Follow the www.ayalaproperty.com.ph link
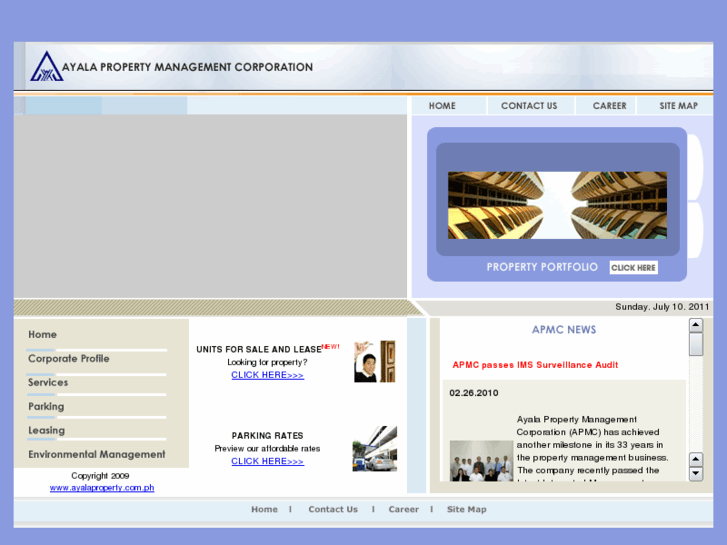Image resolution: width=727 pixels, height=545 pixels. (102, 487)
